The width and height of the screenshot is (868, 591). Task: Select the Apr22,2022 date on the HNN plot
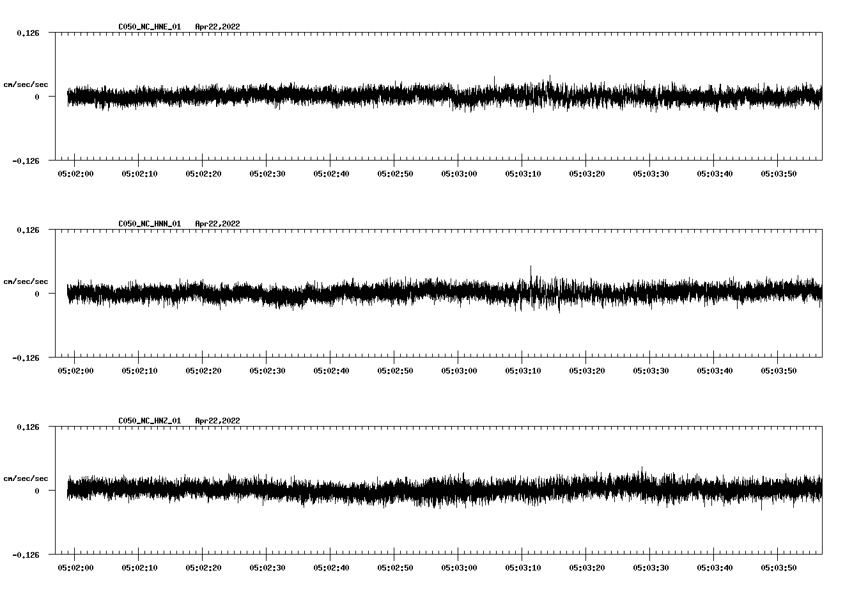(217, 224)
